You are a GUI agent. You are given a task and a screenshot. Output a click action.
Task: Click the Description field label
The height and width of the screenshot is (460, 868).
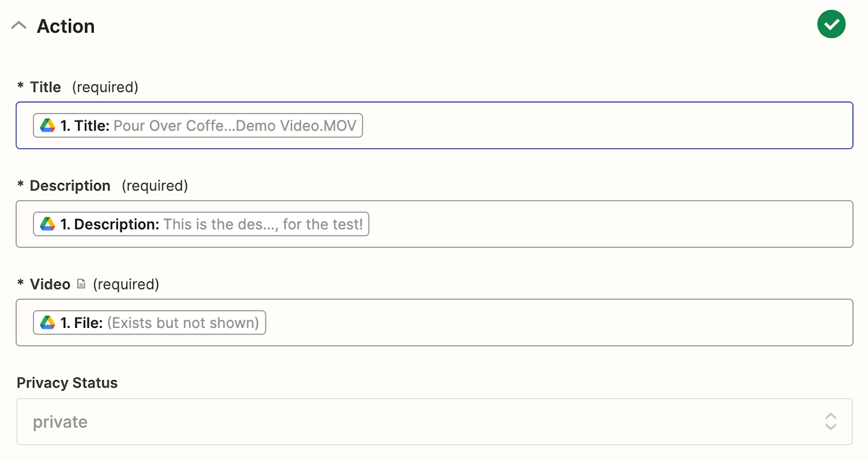[x=70, y=186]
